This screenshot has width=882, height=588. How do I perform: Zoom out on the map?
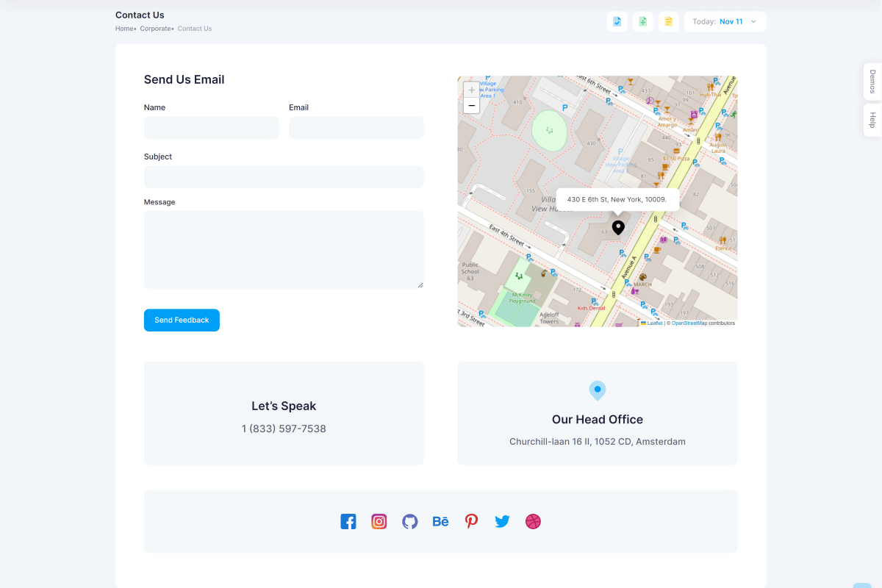tap(472, 106)
